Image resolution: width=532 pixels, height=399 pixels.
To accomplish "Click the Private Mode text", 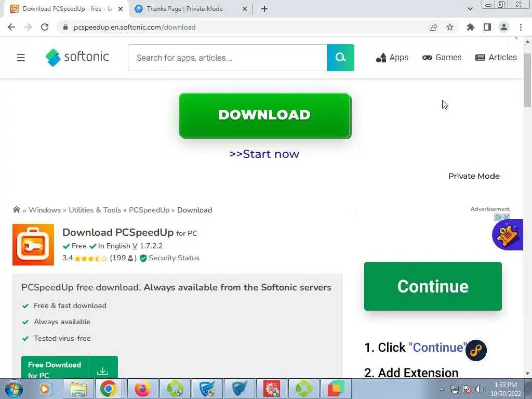I will 474,176.
